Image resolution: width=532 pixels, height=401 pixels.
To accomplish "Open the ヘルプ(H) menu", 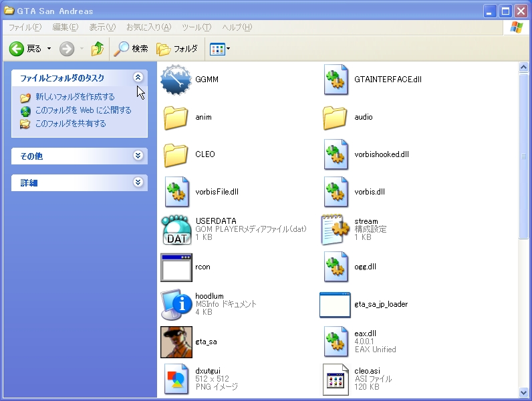I will (x=237, y=27).
